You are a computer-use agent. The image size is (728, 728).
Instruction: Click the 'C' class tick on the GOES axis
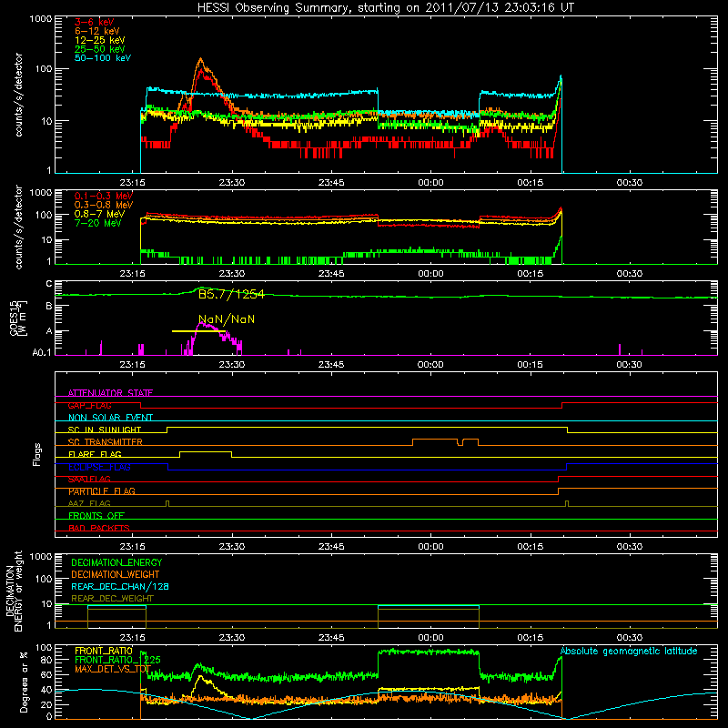tap(49, 284)
